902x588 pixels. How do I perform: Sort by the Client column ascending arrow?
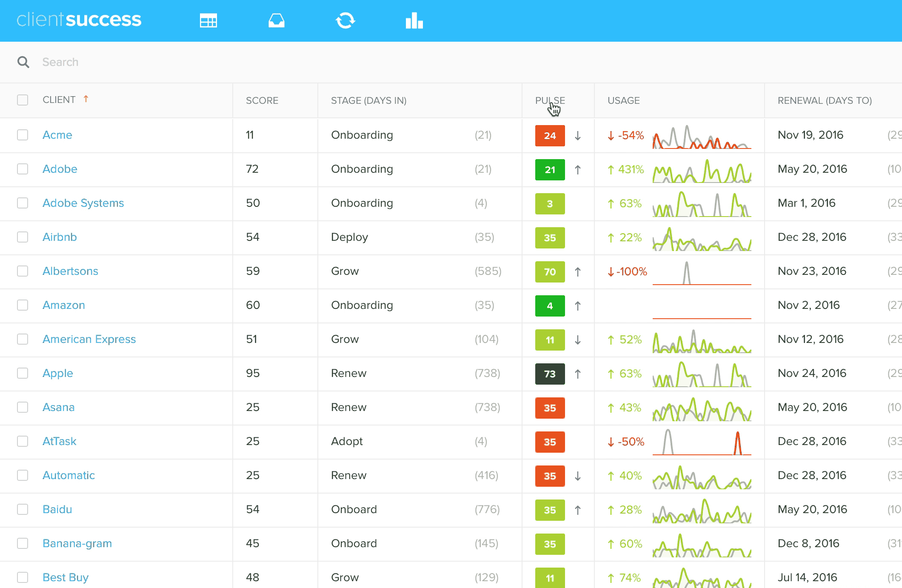86,99
